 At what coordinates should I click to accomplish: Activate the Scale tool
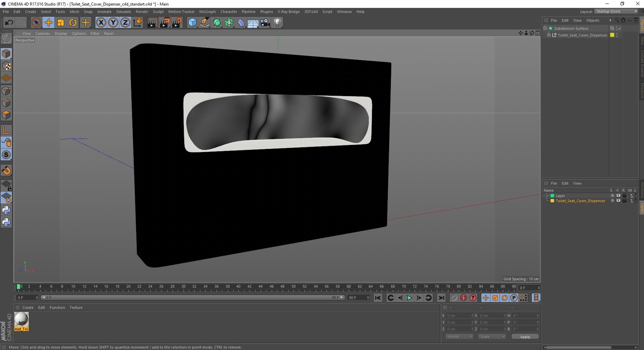point(61,22)
